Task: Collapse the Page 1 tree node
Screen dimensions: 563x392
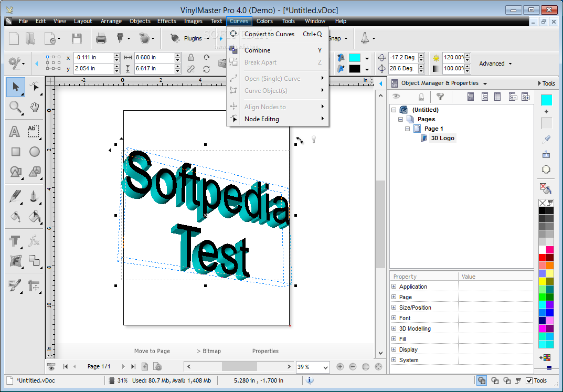Action: click(x=408, y=129)
